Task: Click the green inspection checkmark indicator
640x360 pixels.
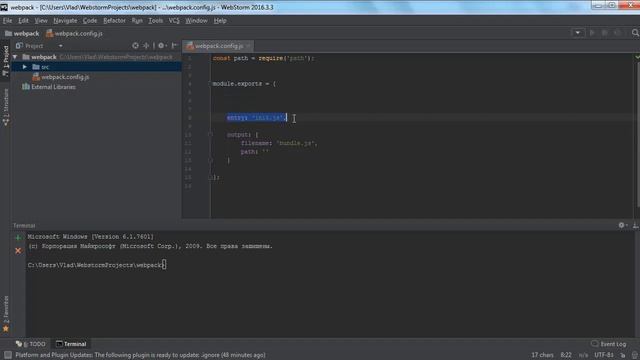Action: coord(637,58)
